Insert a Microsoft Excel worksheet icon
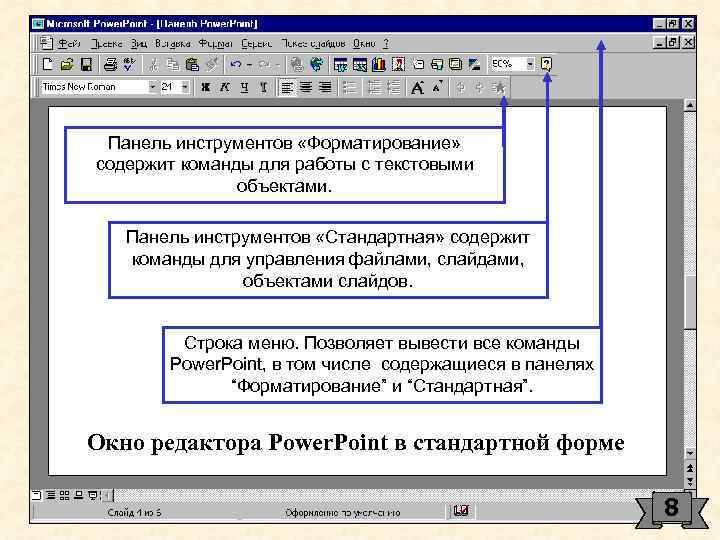Viewport: 720px width, 540px height. pyautogui.click(x=360, y=64)
